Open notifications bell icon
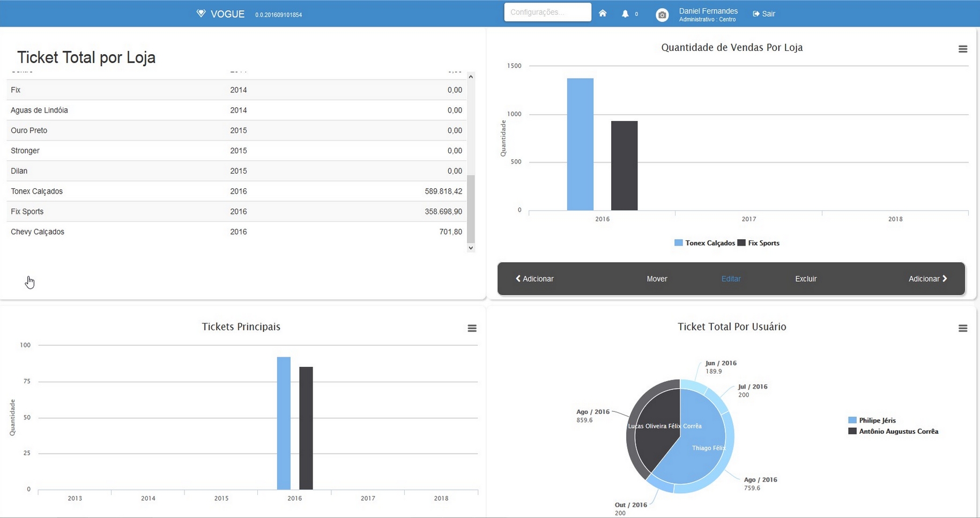Image resolution: width=980 pixels, height=518 pixels. (625, 14)
